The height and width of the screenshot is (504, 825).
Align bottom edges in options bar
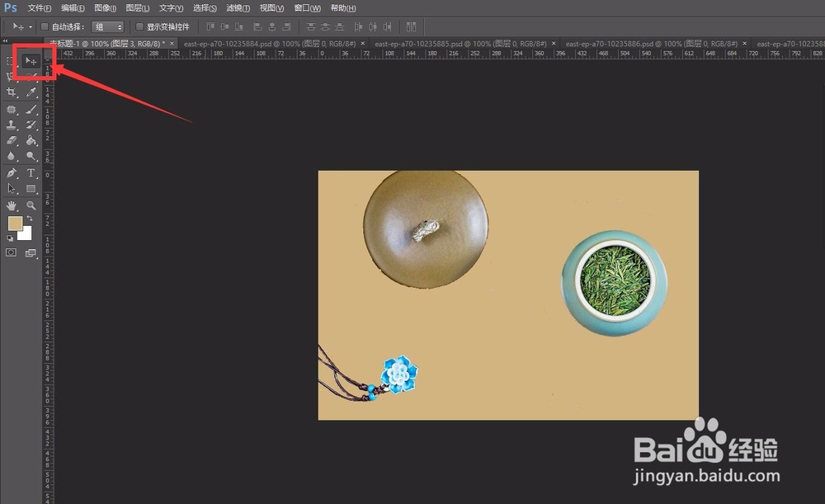tap(239, 27)
